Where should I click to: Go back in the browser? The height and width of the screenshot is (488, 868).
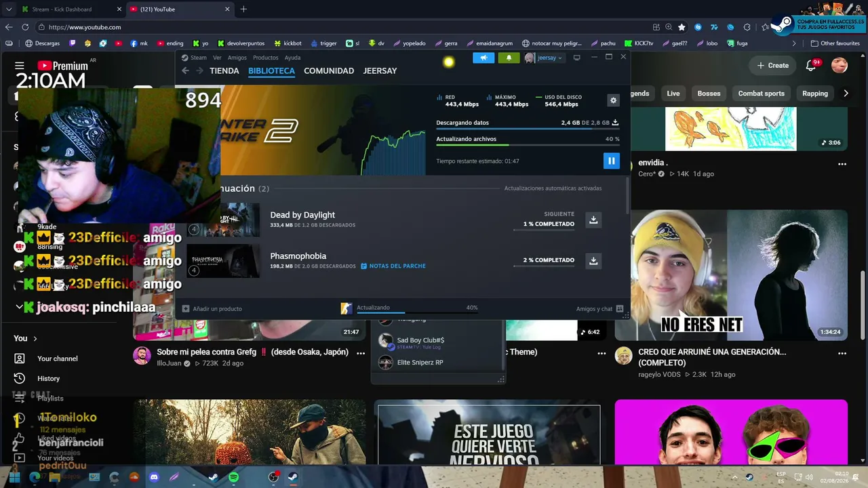tap(9, 27)
